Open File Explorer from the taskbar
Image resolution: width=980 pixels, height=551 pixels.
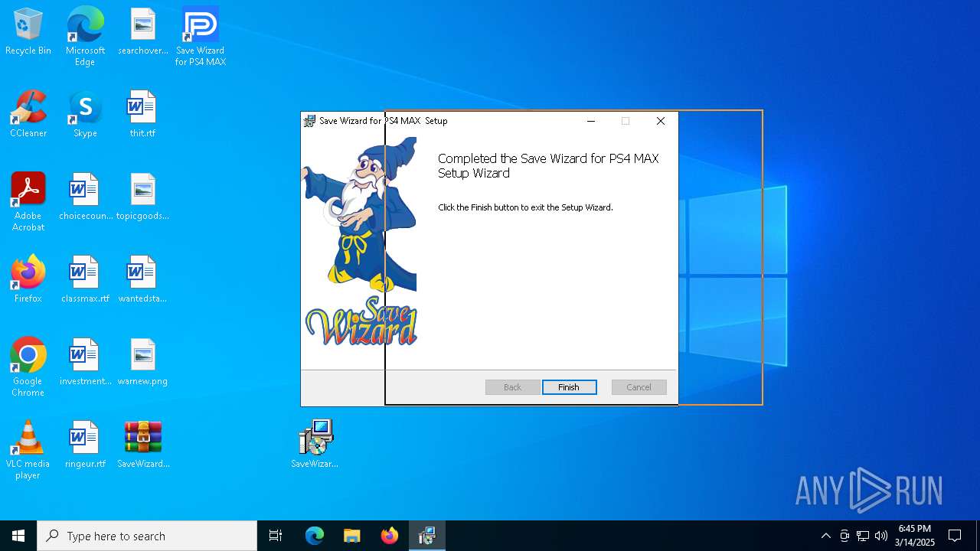click(x=352, y=536)
